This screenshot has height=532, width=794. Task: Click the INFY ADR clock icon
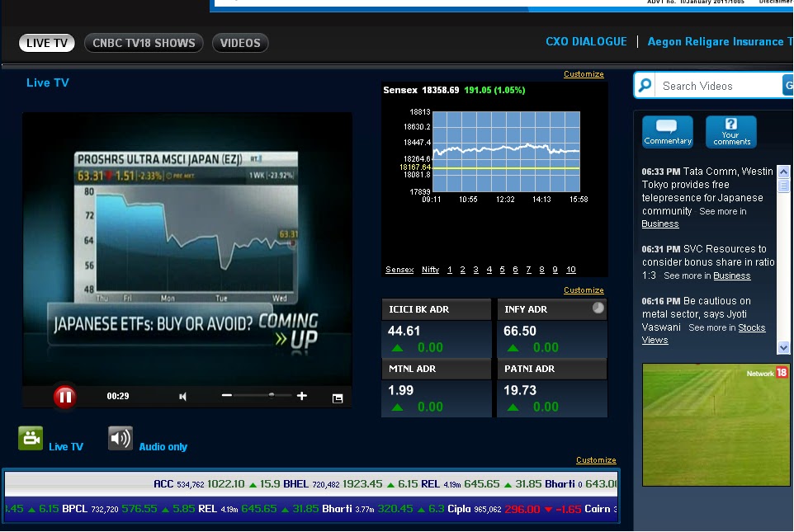coord(598,308)
